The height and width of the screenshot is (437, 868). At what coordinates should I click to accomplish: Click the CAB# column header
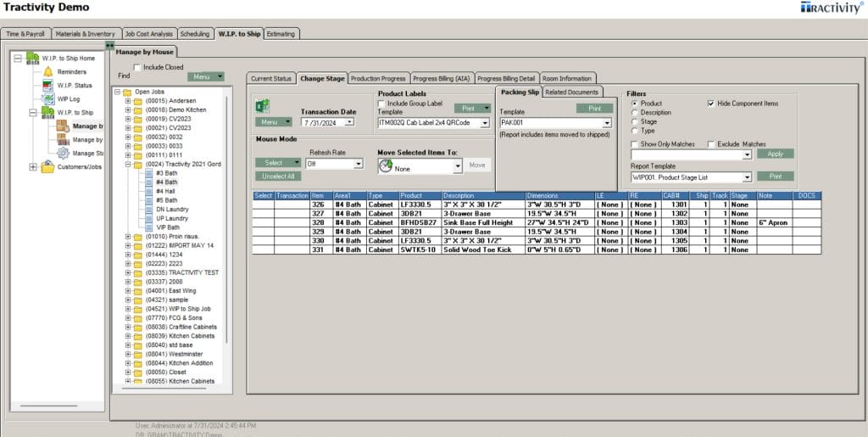point(677,195)
